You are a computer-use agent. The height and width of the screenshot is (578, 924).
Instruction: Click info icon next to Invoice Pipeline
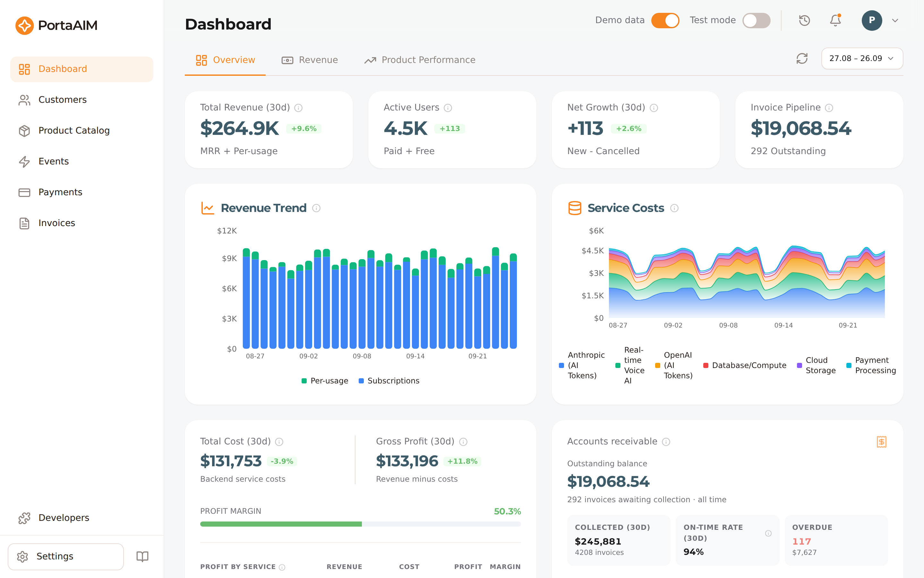[x=829, y=108]
